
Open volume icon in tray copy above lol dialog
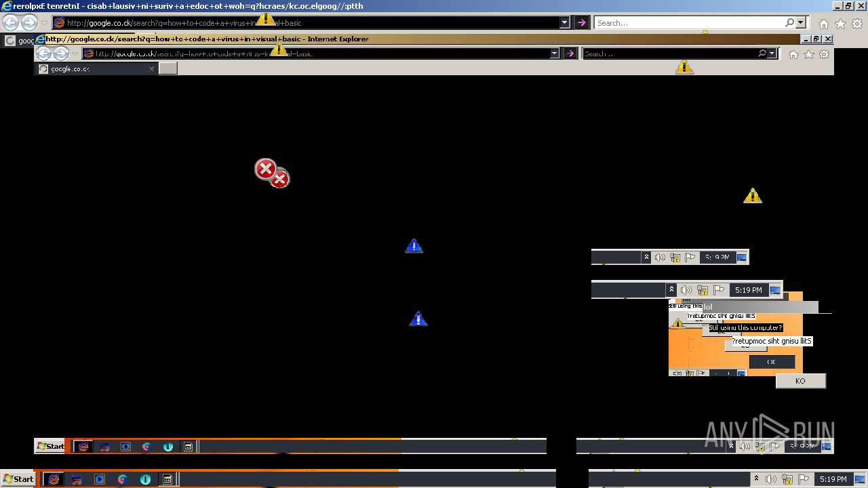pyautogui.click(x=686, y=290)
